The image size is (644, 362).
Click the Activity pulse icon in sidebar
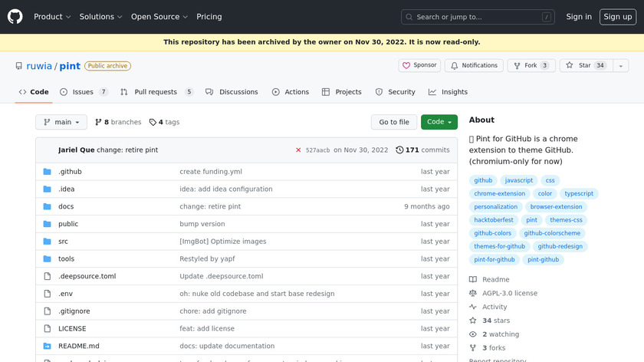pyautogui.click(x=473, y=307)
